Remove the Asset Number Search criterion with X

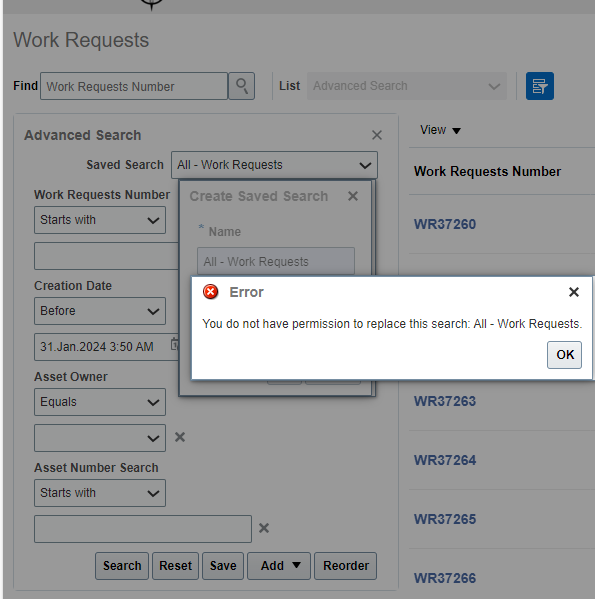point(264,528)
